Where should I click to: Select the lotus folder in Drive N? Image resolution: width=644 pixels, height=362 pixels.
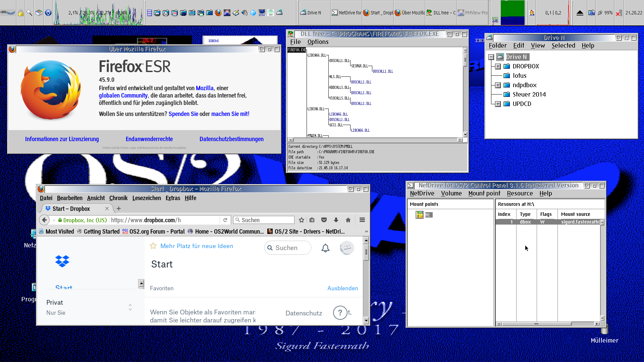pyautogui.click(x=519, y=76)
